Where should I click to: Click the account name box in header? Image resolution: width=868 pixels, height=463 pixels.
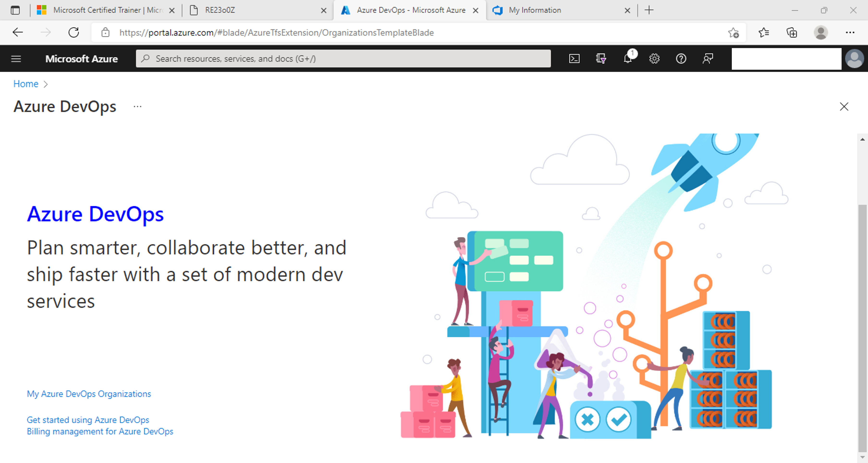(786, 59)
